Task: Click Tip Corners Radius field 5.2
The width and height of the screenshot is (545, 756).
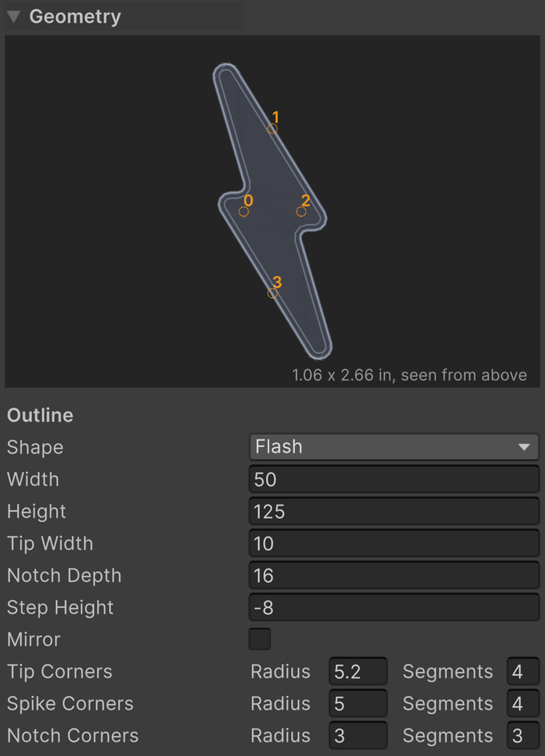Action: (358, 672)
